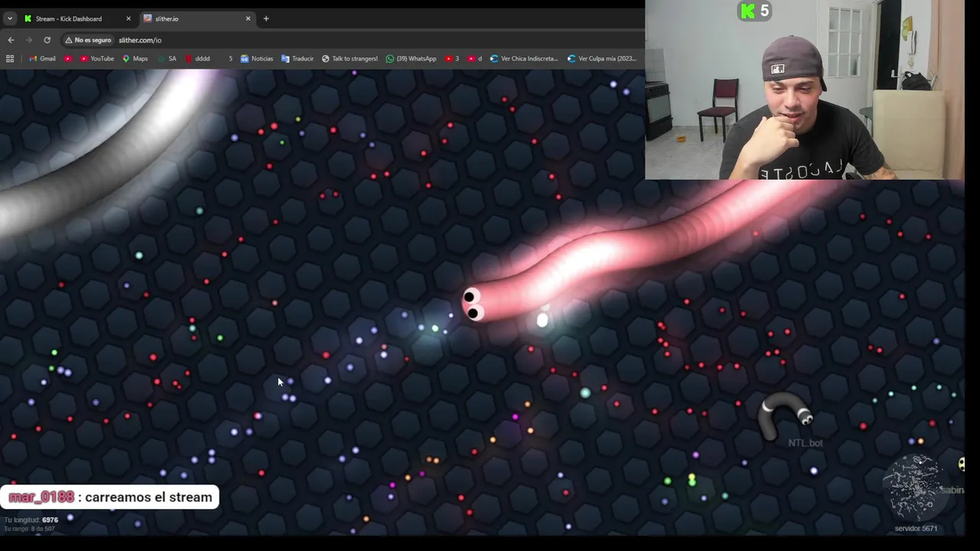This screenshot has height=551, width=980.
Task: Open the Maps bookmark
Action: tap(135, 58)
